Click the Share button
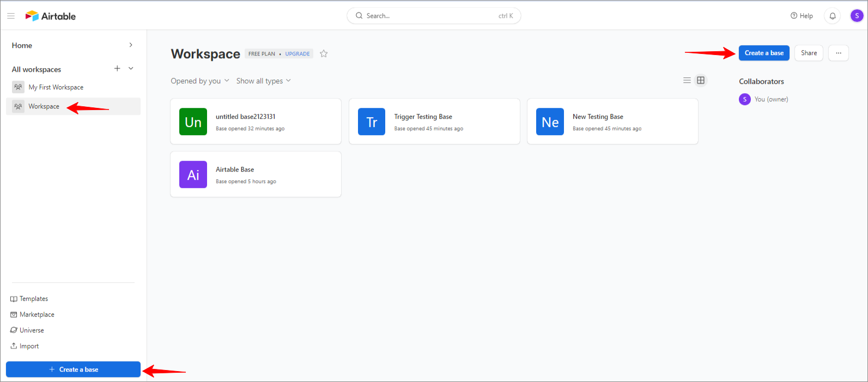 click(809, 53)
